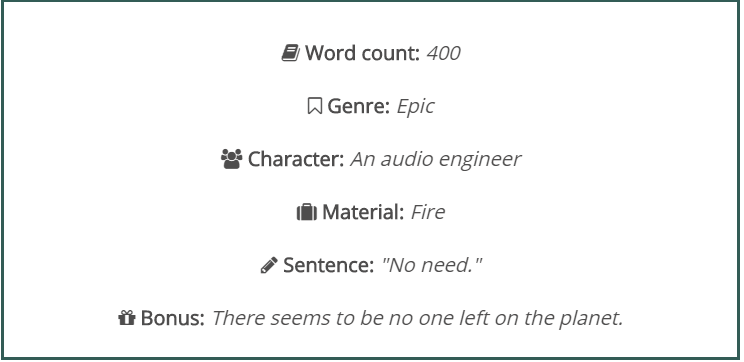Click the people group icon beside Character
Screen dimensions: 744x362
[x=232, y=159]
